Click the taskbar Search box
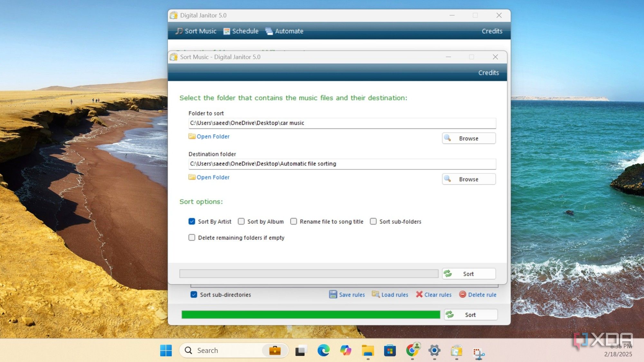 tap(233, 350)
